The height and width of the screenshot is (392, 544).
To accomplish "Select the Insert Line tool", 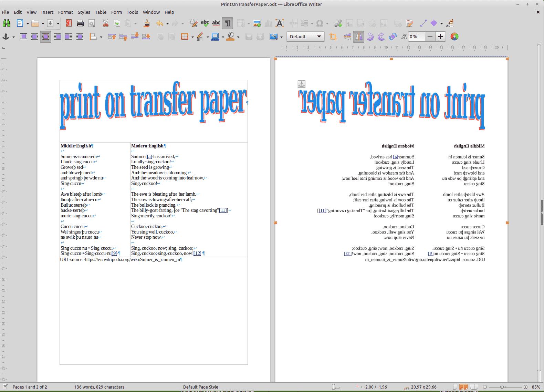I will [x=423, y=23].
